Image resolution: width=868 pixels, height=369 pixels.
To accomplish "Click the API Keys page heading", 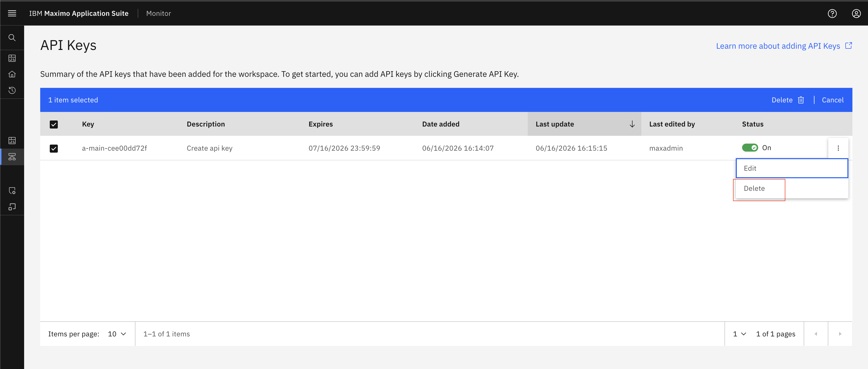I will 68,45.
